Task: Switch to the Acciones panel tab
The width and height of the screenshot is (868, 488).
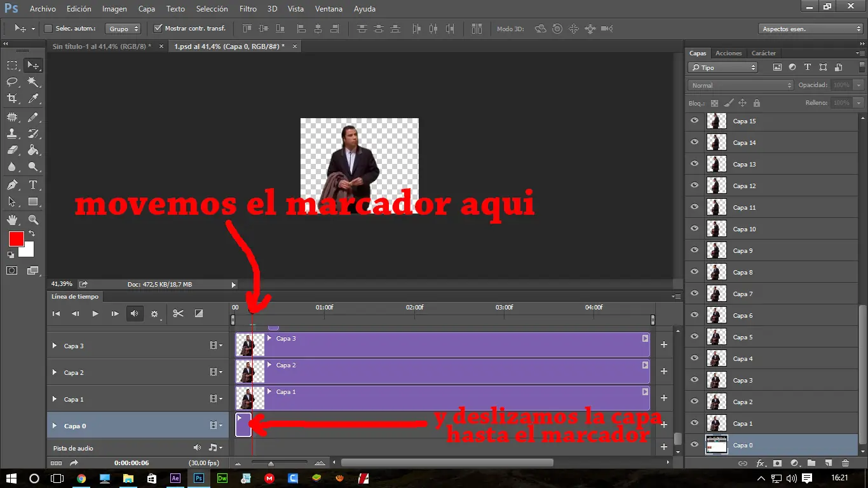Action: pos(728,53)
